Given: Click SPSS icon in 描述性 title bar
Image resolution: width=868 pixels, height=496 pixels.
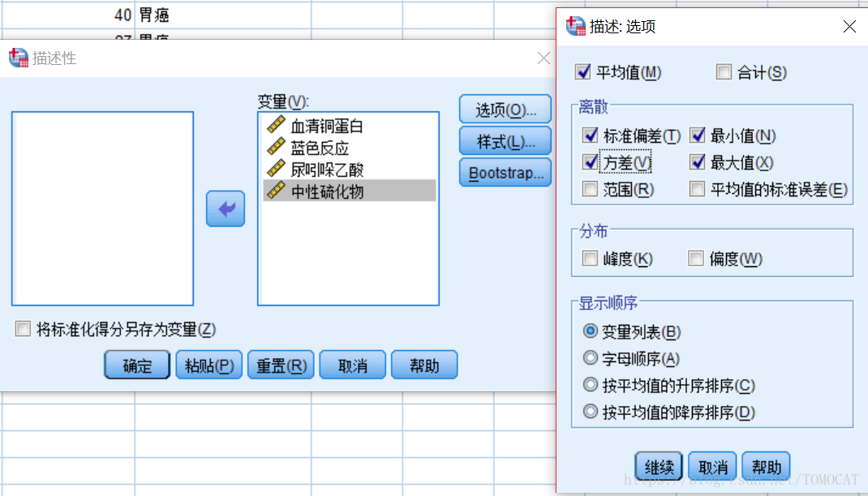Looking at the screenshot, I should 19,58.
